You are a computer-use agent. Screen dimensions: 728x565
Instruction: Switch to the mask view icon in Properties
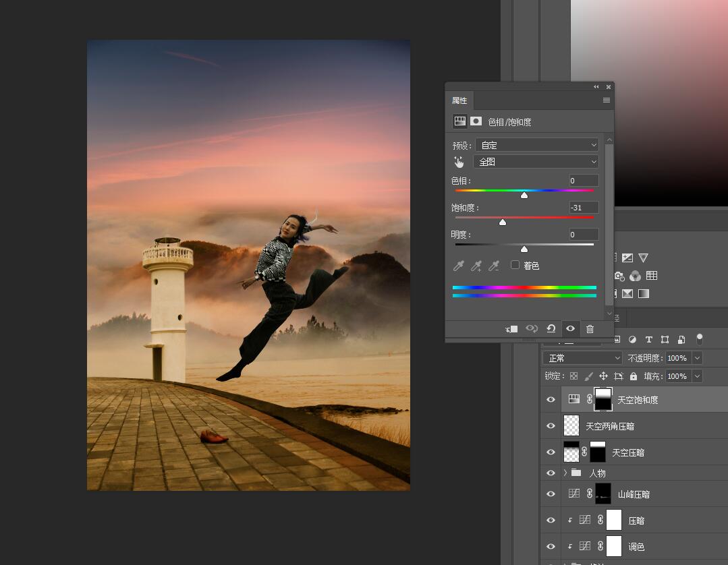pos(476,121)
